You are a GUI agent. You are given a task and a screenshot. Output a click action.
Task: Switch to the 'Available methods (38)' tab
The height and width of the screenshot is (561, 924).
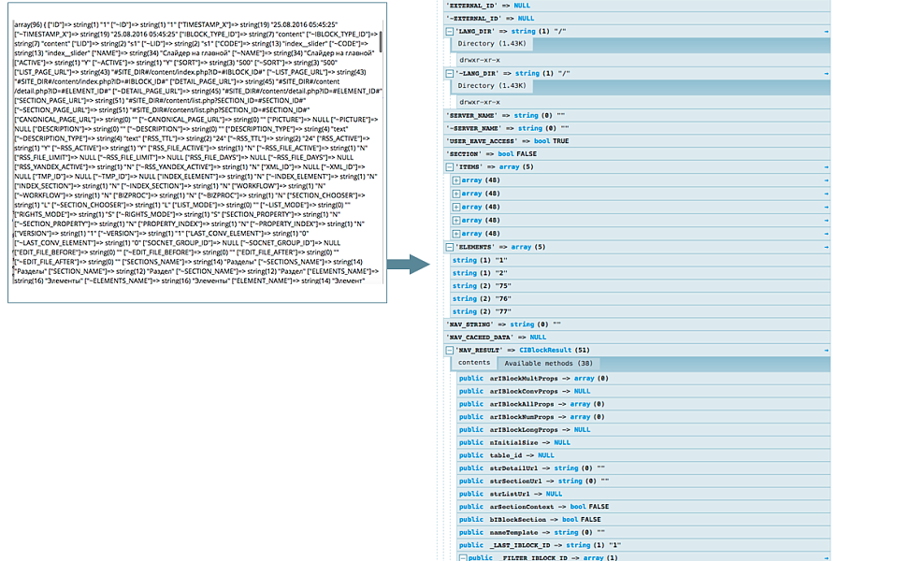pyautogui.click(x=548, y=363)
